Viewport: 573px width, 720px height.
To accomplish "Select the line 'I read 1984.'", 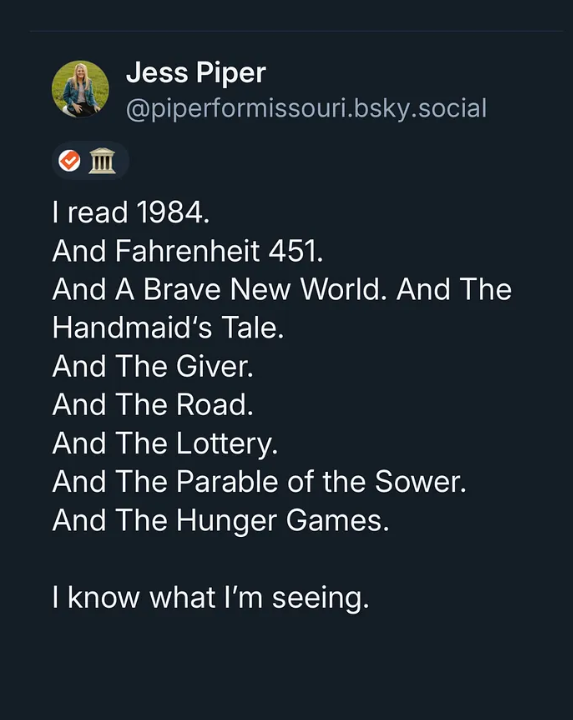I will (131, 213).
